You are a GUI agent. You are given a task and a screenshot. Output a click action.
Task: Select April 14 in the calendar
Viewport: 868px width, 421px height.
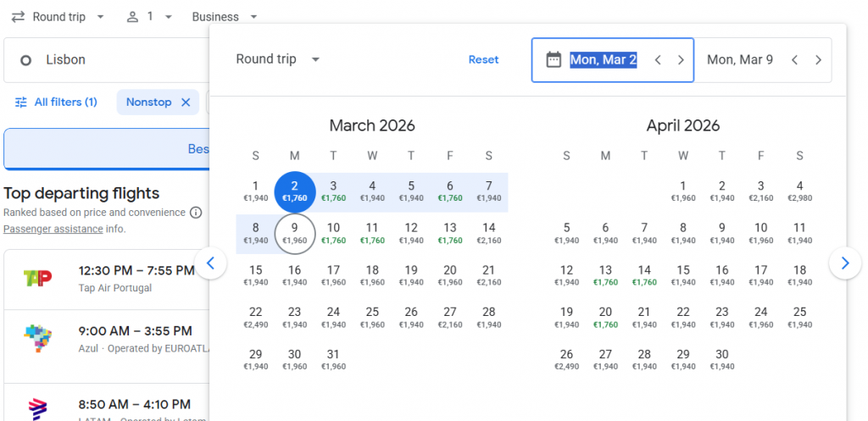pyautogui.click(x=644, y=275)
